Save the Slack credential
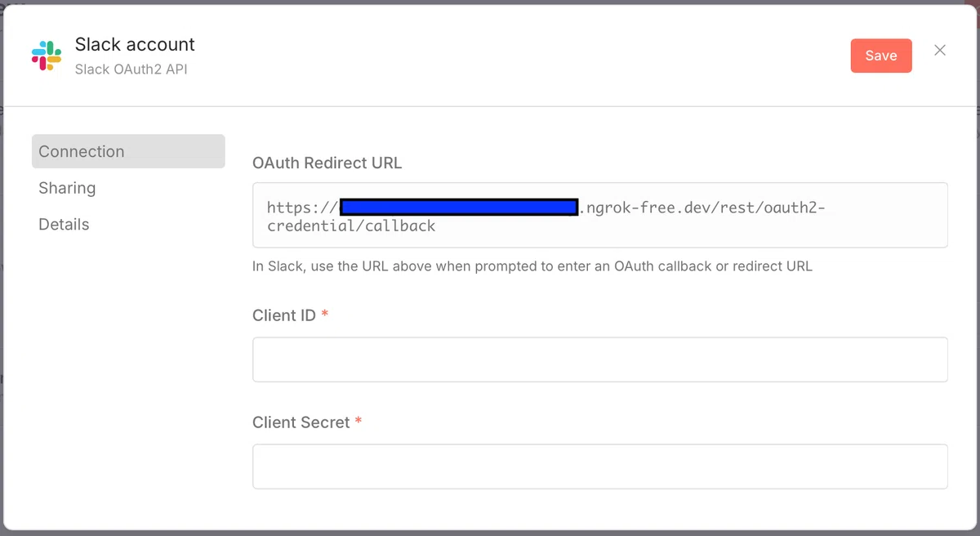The width and height of the screenshot is (980, 536). click(x=881, y=56)
